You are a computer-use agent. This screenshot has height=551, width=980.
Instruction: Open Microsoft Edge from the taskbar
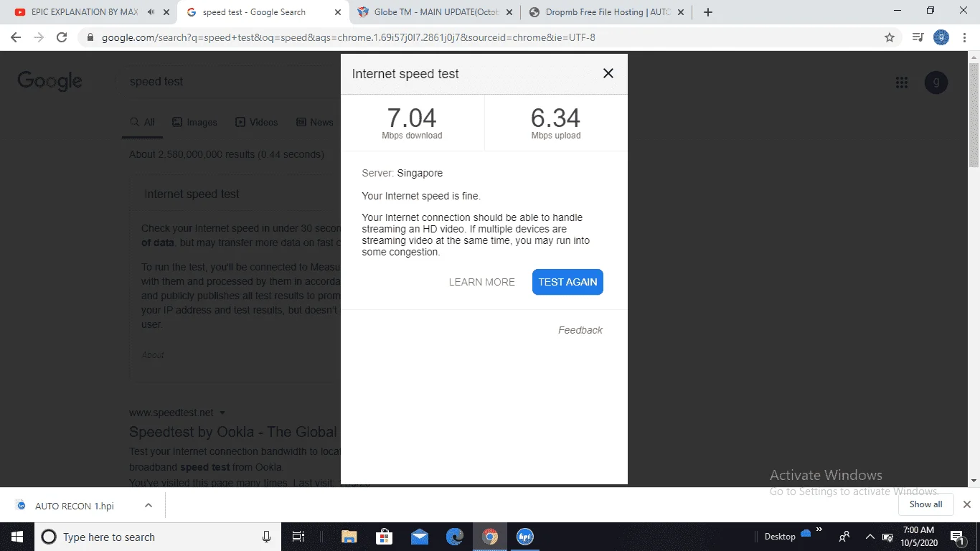pyautogui.click(x=455, y=537)
